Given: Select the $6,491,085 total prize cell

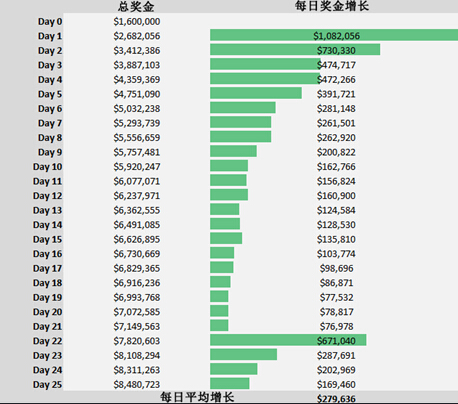Looking at the screenshot, I should click(137, 225).
